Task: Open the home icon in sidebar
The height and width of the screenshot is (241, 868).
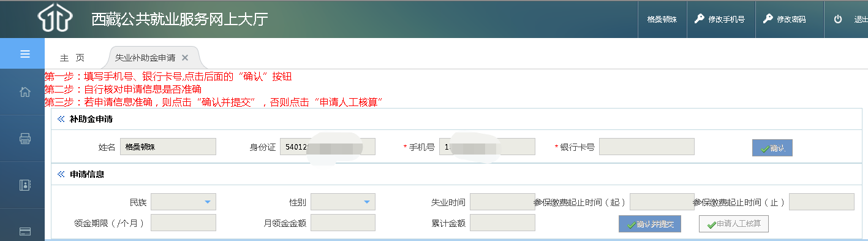Action: coord(25,92)
